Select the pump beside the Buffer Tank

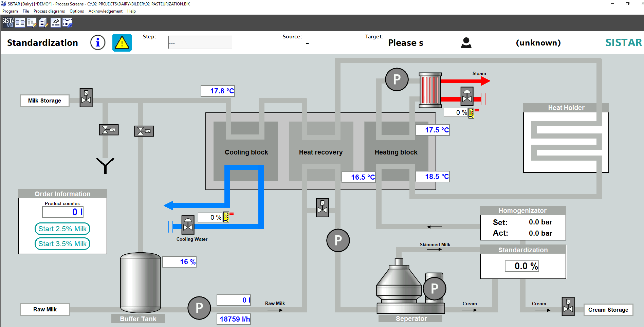(x=199, y=308)
